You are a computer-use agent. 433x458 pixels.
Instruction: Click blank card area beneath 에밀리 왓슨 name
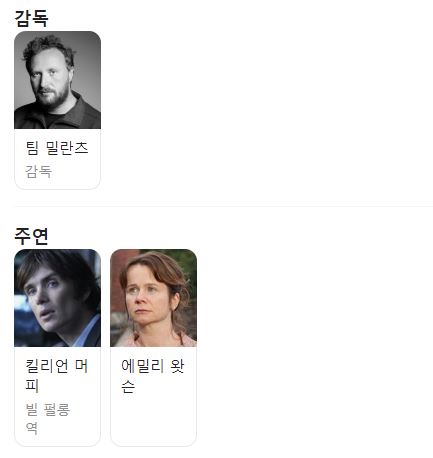[153, 420]
